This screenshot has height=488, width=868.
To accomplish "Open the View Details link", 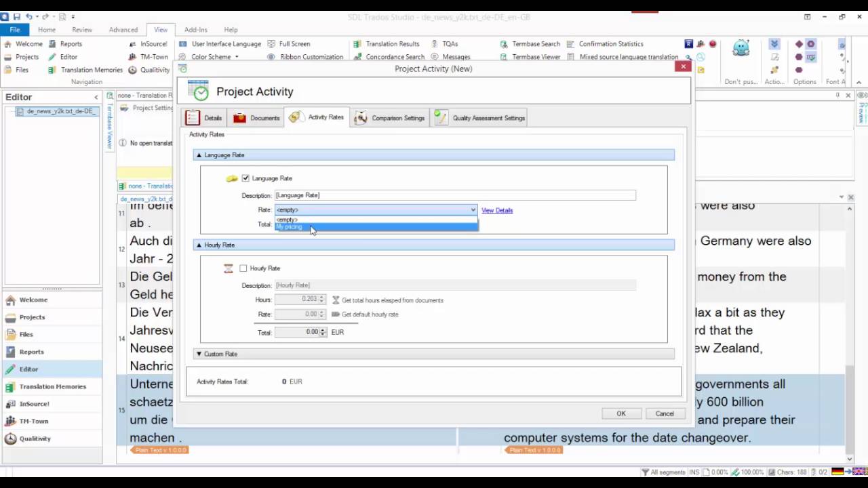I will click(x=497, y=210).
